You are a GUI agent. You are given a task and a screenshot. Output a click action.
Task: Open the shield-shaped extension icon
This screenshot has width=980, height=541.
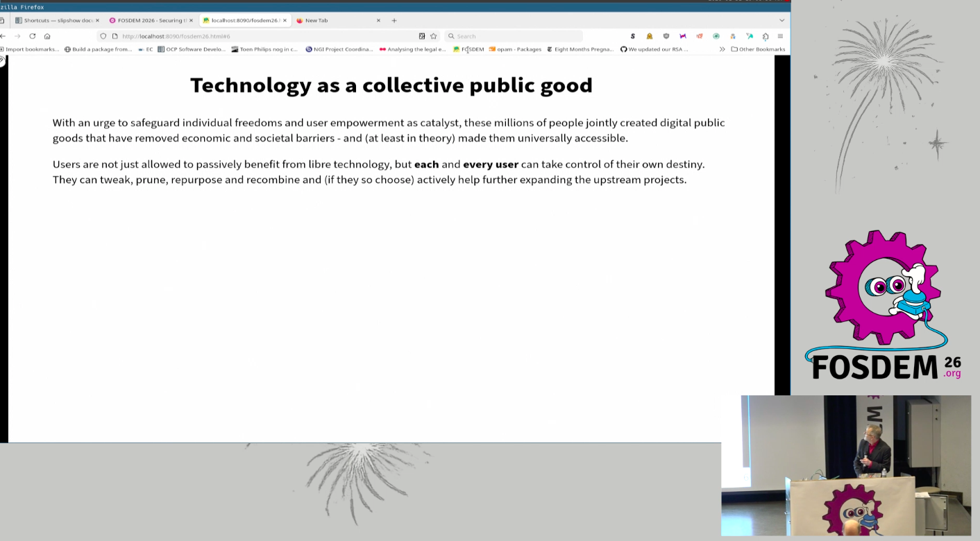(x=666, y=35)
